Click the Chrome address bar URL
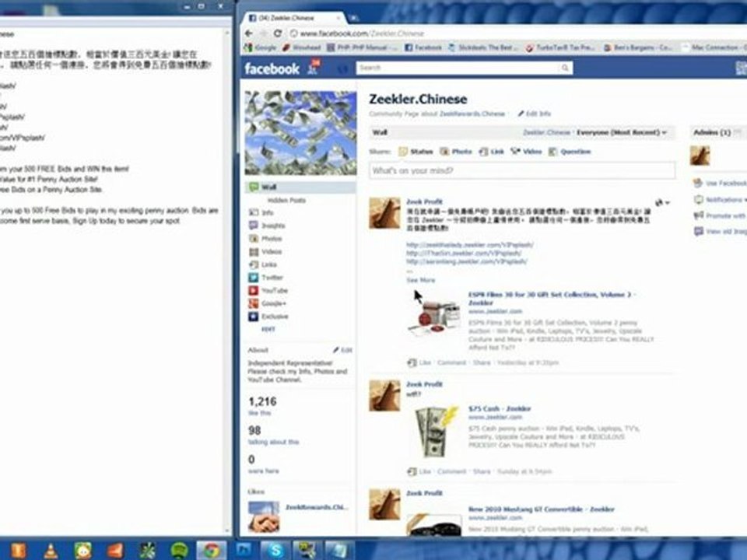The image size is (747, 560). coord(362,33)
